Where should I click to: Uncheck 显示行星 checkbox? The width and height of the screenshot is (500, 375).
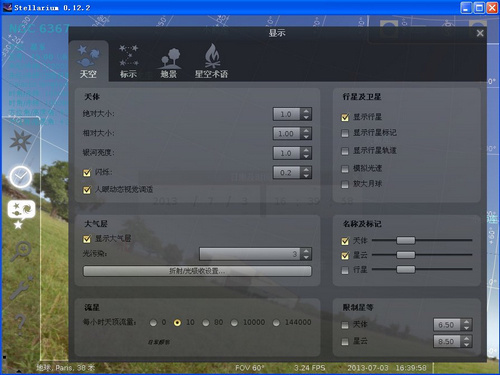tap(345, 117)
